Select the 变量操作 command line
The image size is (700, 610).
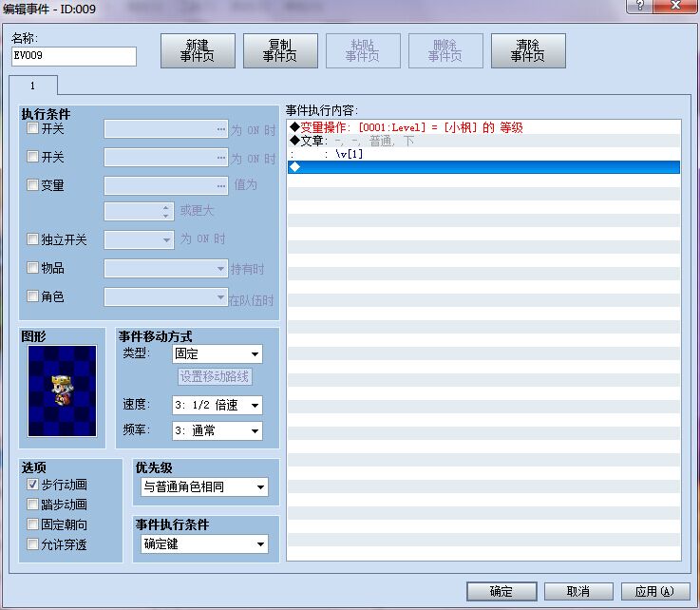point(484,127)
